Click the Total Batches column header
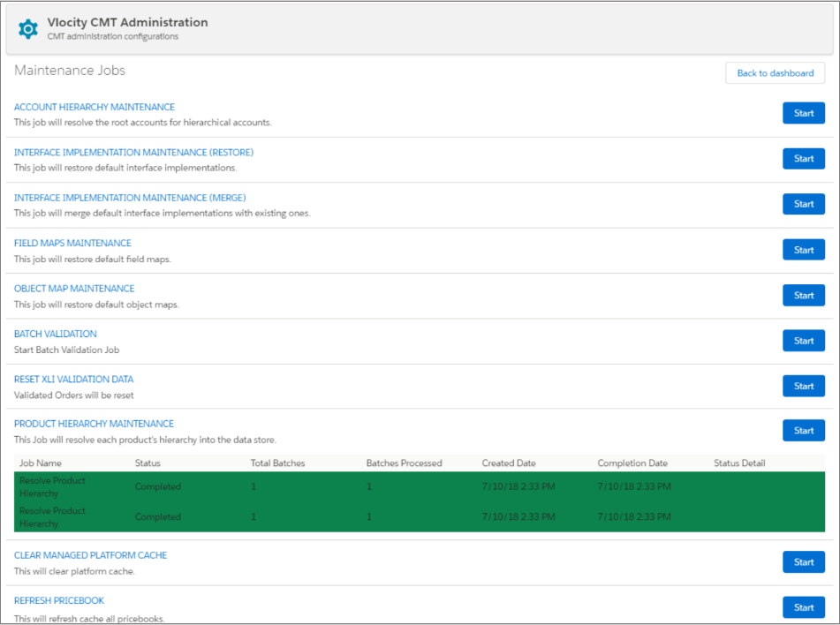The width and height of the screenshot is (840, 625). [x=277, y=463]
